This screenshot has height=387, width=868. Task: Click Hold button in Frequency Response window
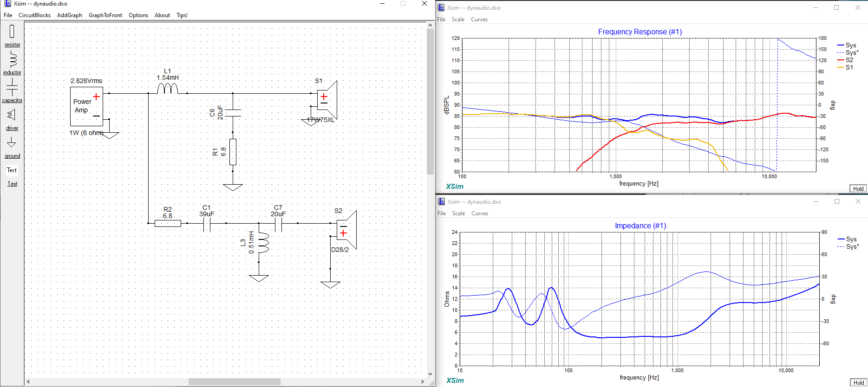pos(858,188)
